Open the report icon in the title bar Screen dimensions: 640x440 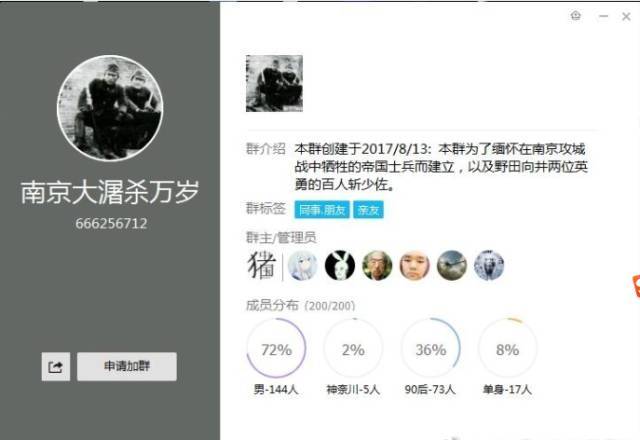click(576, 16)
